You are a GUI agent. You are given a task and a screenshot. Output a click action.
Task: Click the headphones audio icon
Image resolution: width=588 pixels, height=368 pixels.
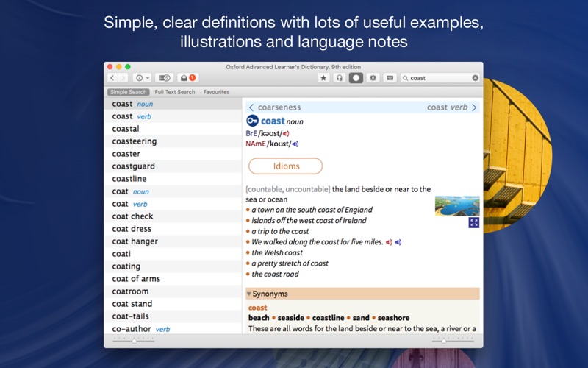click(340, 78)
